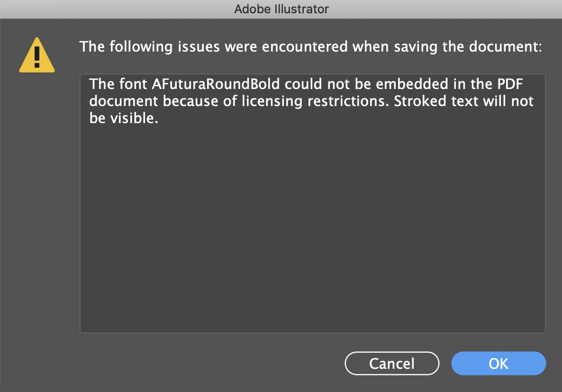562x392 pixels.
Task: Click empty area of issues list box
Action: pyautogui.click(x=313, y=229)
